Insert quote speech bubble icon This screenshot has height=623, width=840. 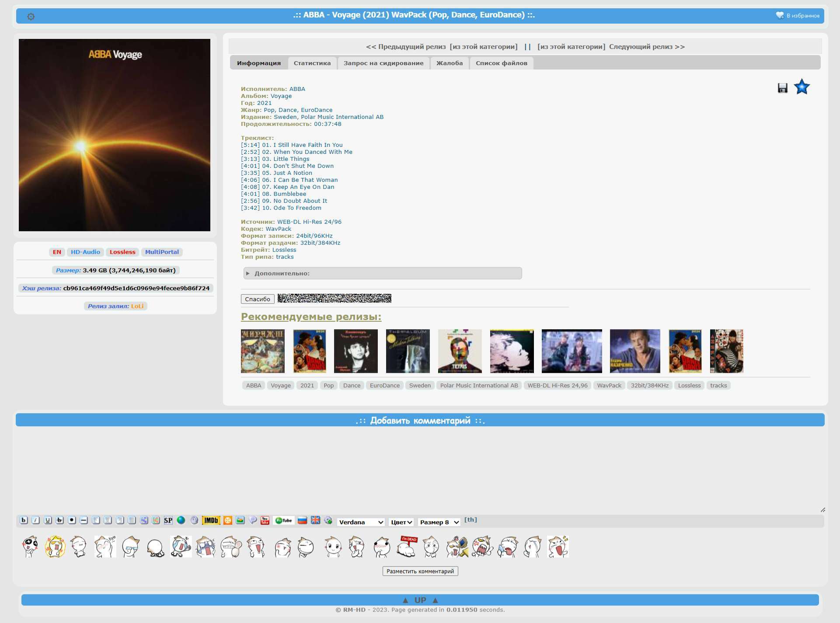pyautogui.click(x=253, y=520)
